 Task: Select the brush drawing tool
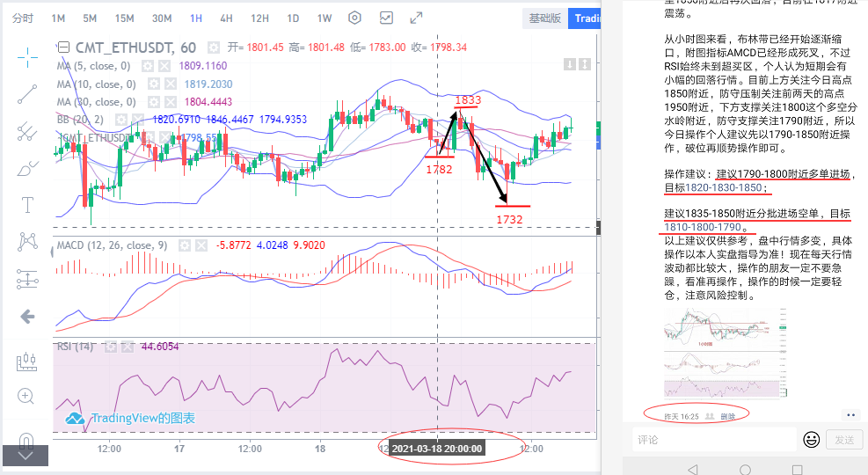coord(27,168)
